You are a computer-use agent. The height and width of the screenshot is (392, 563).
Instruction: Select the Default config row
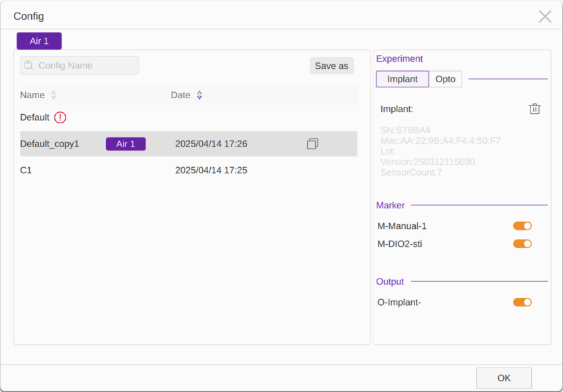(188, 117)
